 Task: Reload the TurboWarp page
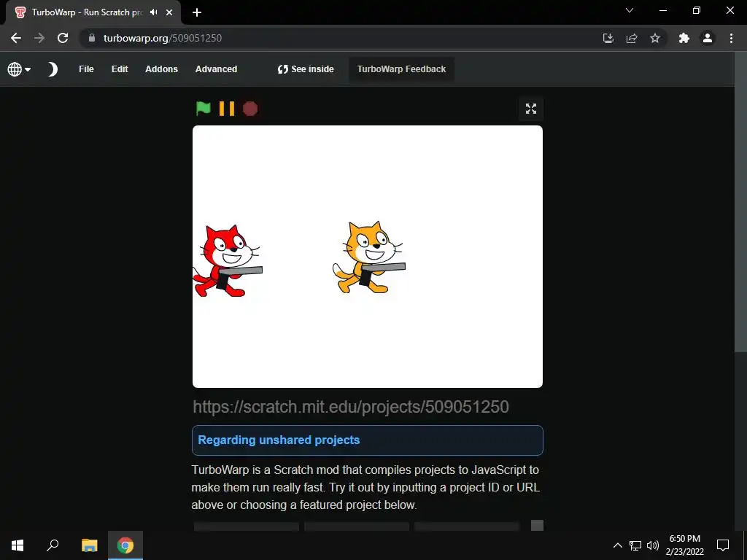tap(63, 38)
